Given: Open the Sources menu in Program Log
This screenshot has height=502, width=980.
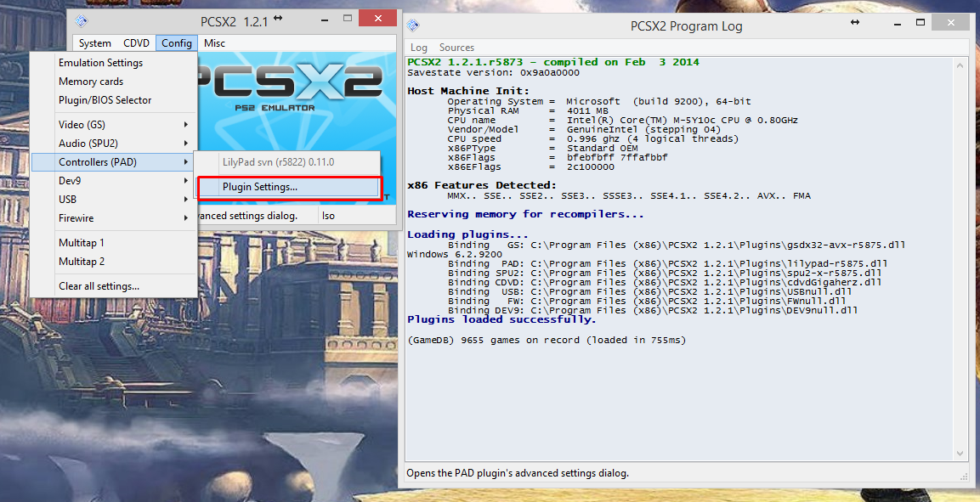Looking at the screenshot, I should click(x=457, y=48).
